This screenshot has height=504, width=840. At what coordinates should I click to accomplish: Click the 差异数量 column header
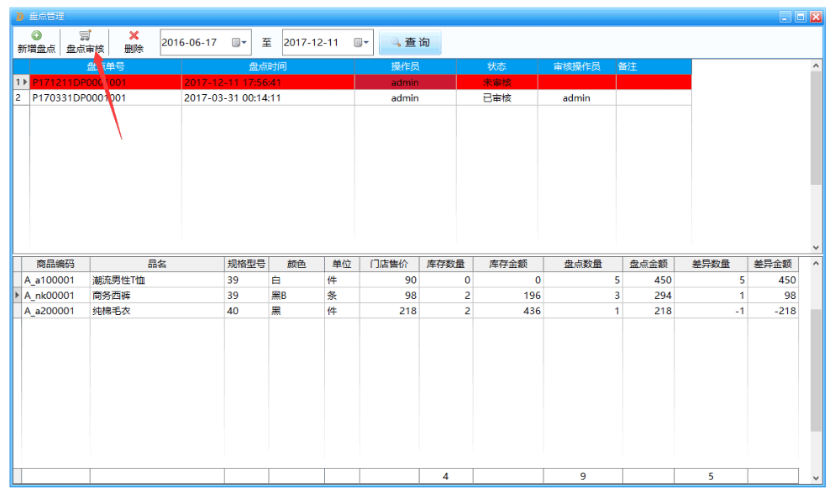click(x=711, y=264)
